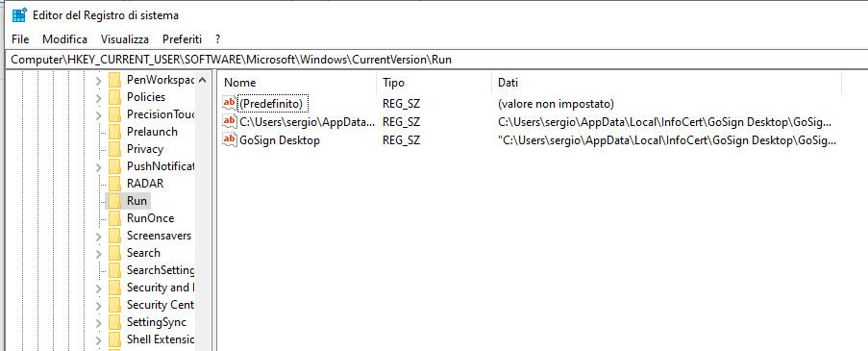Screen dimensions: 868x351
Task: Select the GoSign Desktop value icon
Action: click(229, 139)
